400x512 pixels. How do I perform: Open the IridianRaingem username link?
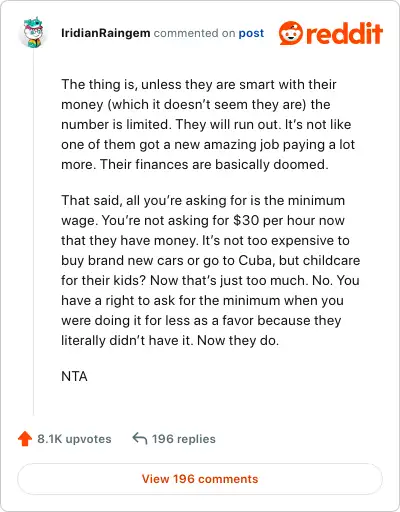106,33
